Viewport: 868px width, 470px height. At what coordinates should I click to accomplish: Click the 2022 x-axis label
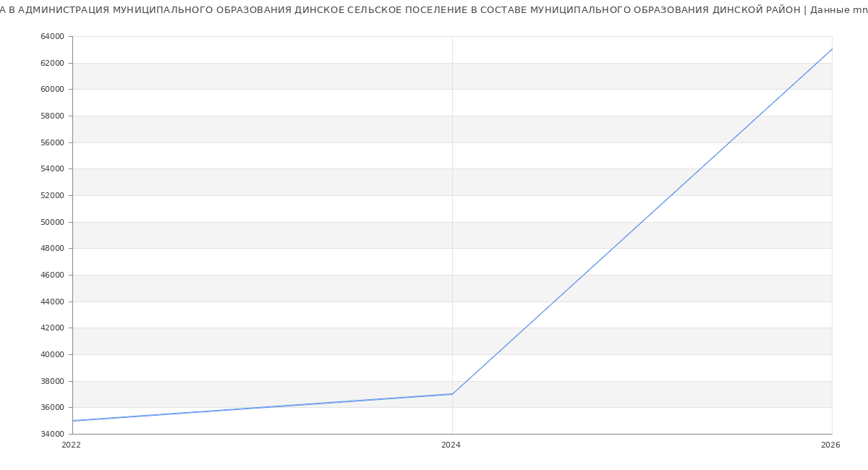coord(71,445)
